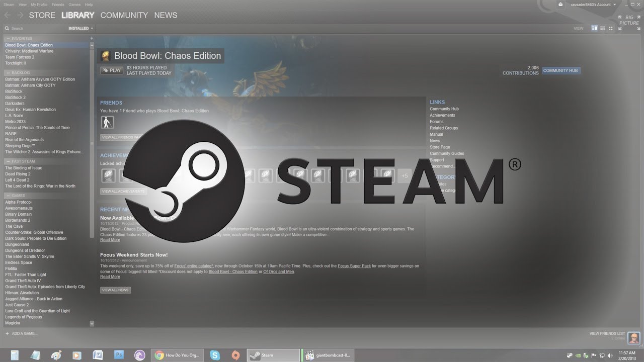
Task: Switch to the News tab
Action: tap(166, 15)
